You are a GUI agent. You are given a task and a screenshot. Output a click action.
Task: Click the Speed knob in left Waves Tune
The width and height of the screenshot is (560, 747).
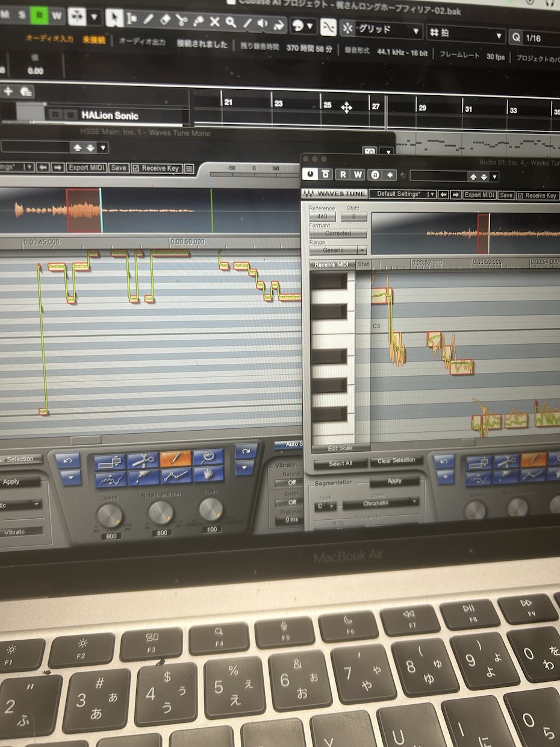tap(110, 516)
